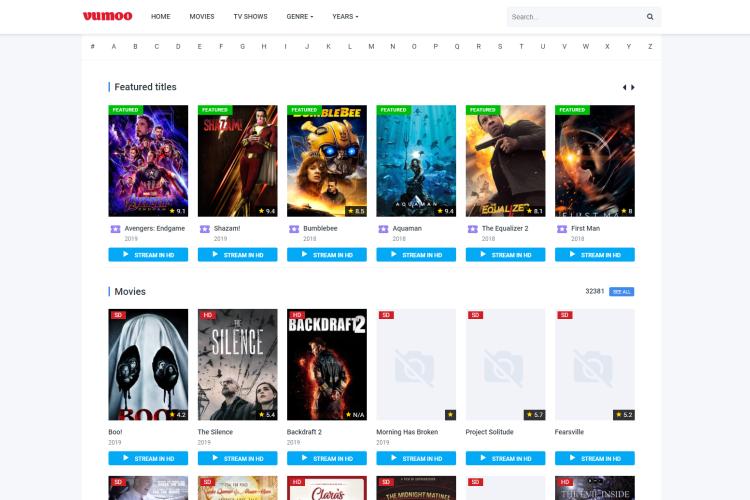Stream Morning Has Broken in HD

[416, 458]
